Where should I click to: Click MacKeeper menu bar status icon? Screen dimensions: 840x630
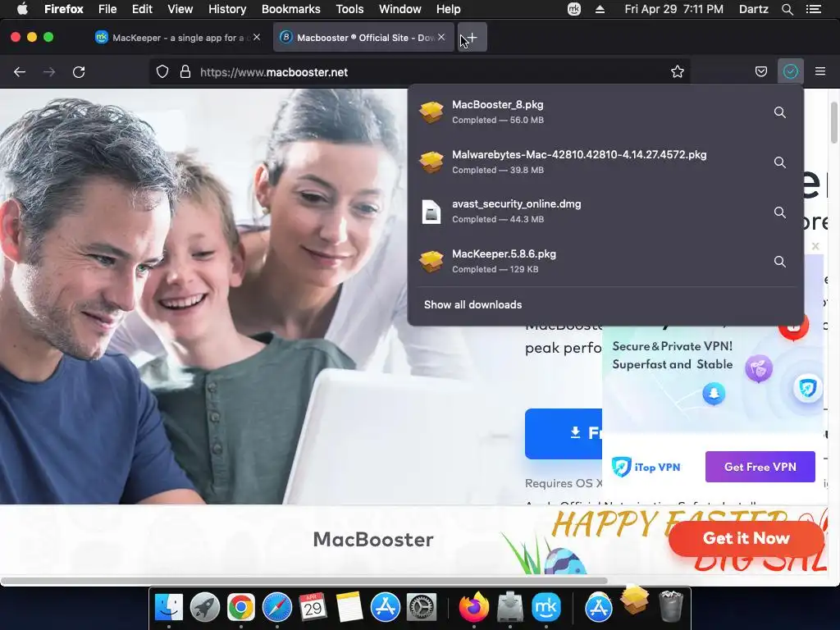[x=573, y=9]
